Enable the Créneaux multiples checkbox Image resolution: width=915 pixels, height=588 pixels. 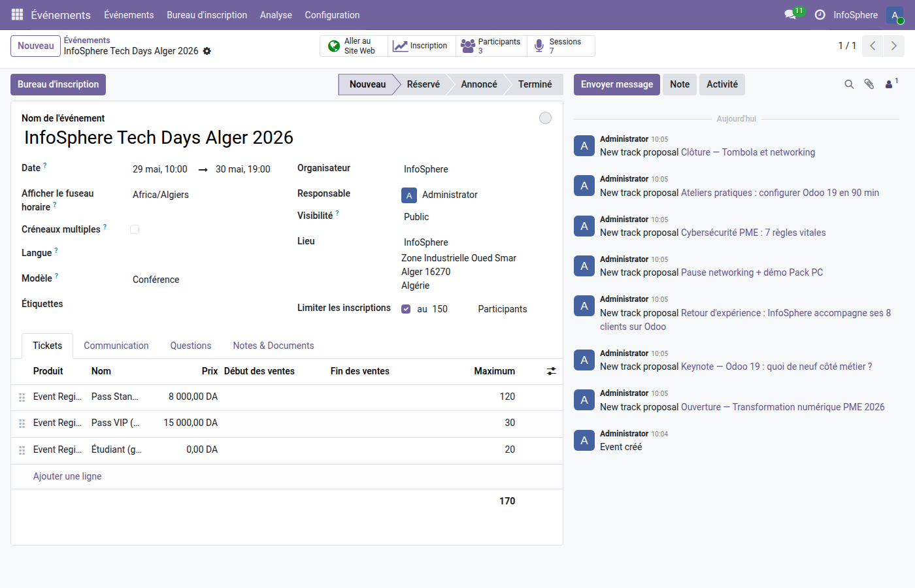(135, 229)
